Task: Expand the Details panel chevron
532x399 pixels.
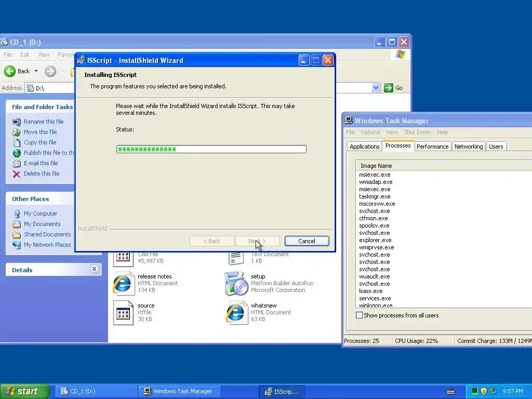Action: (95, 269)
